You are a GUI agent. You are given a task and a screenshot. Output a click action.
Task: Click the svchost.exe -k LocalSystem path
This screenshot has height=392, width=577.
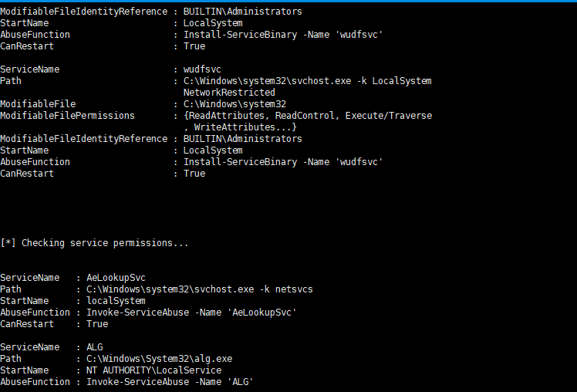pyautogui.click(x=307, y=81)
